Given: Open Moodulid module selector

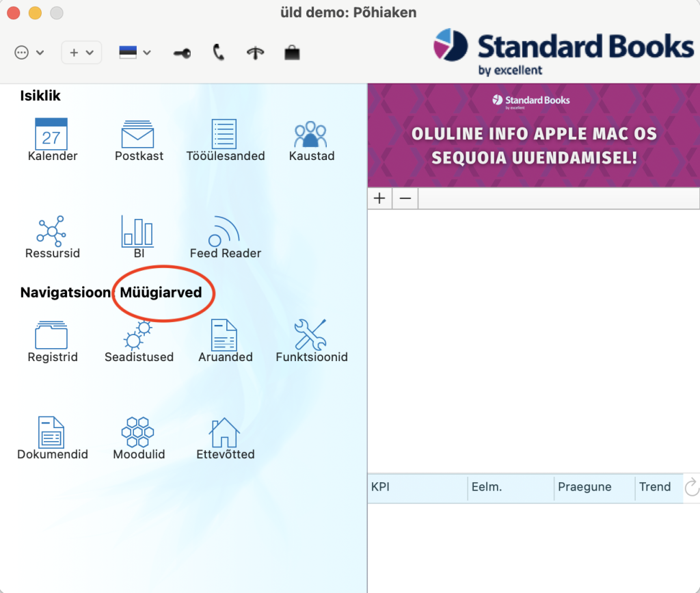Looking at the screenshot, I should [138, 432].
